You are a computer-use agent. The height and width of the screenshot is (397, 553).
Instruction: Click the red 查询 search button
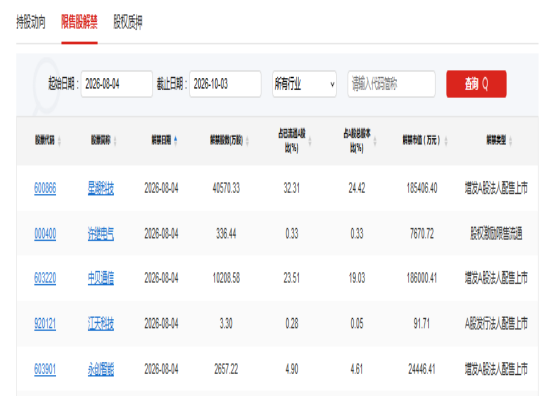tap(476, 84)
